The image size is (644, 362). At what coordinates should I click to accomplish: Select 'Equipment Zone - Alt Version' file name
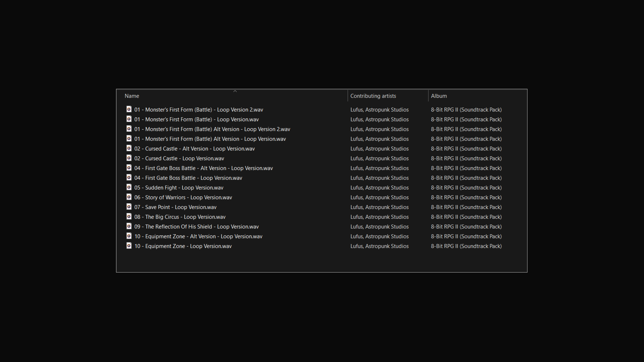198,236
